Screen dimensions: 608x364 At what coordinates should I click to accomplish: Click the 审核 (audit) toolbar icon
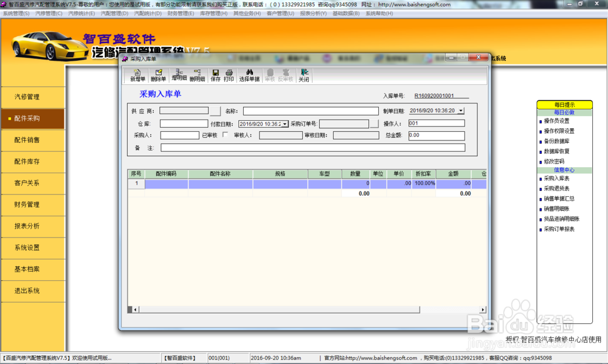(x=270, y=75)
